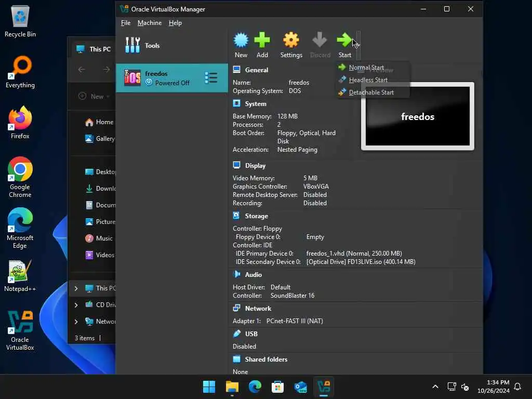Open Outlook from the taskbar
Viewport: 532px width, 399px height.
point(301,387)
